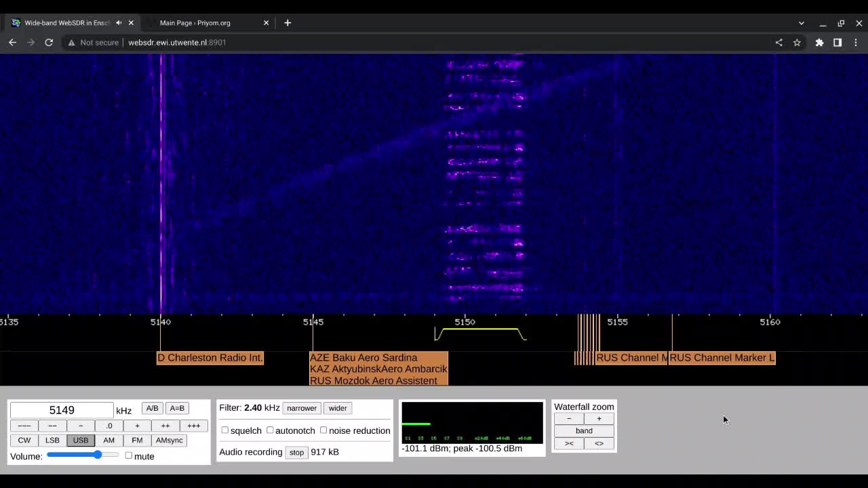The image size is (868, 488).
Task: Go back to previous browser page
Action: (12, 42)
